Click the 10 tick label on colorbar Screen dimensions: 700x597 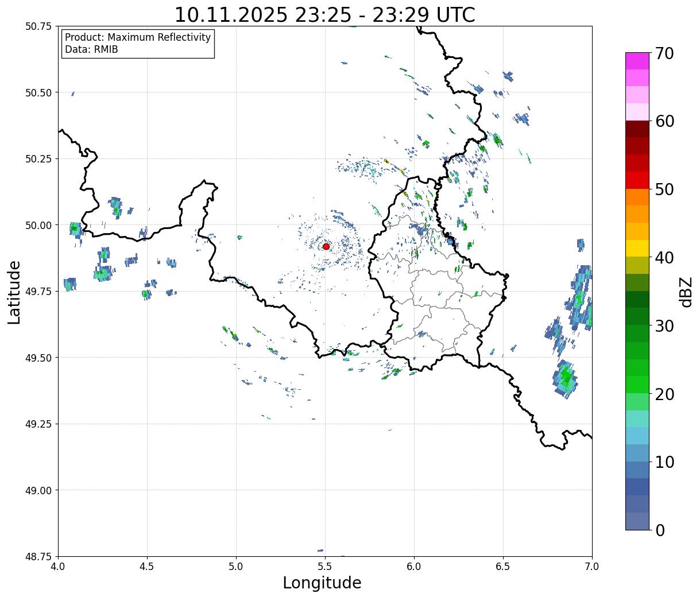click(664, 462)
